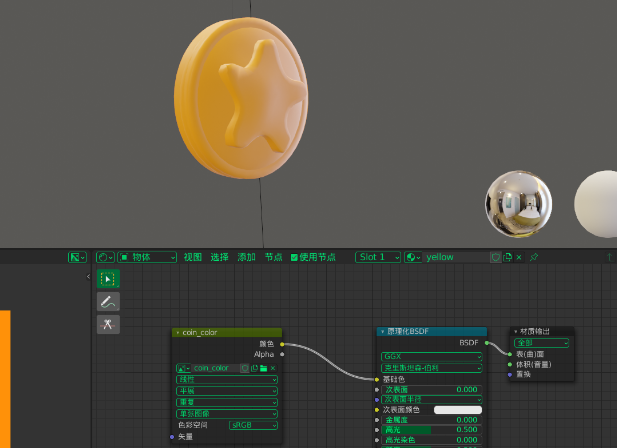Open the 节点 menu
617x448 pixels.
(273, 257)
